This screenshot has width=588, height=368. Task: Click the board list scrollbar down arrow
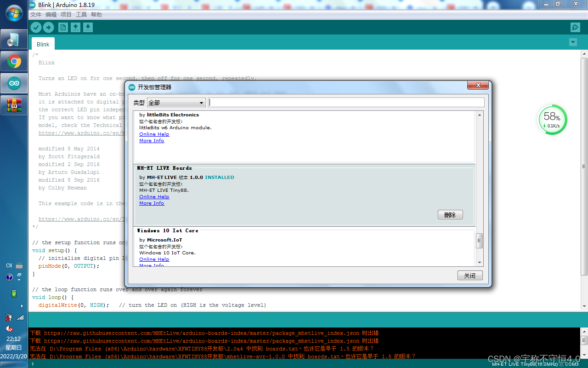tap(480, 263)
